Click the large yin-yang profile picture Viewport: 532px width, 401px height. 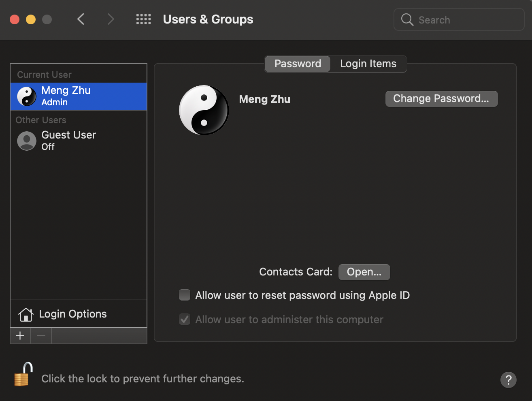click(204, 110)
